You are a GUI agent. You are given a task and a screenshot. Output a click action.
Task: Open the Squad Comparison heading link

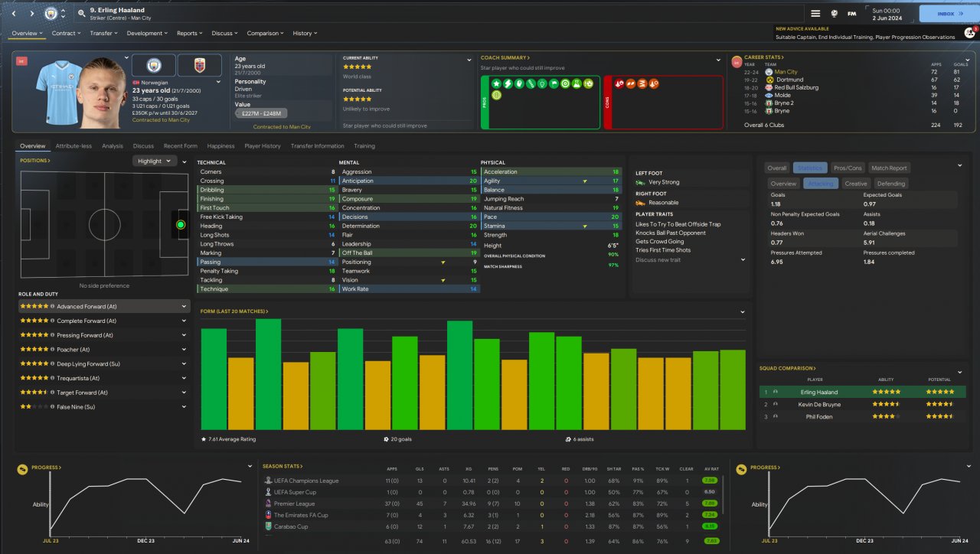(x=789, y=369)
